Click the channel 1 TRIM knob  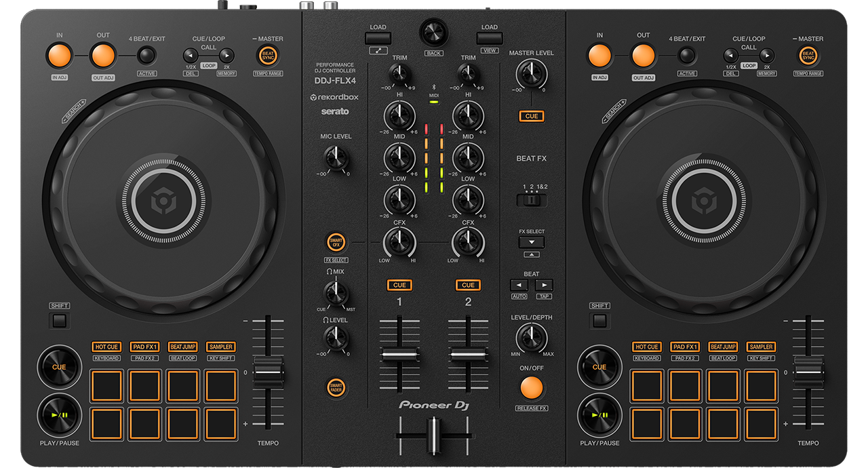400,74
